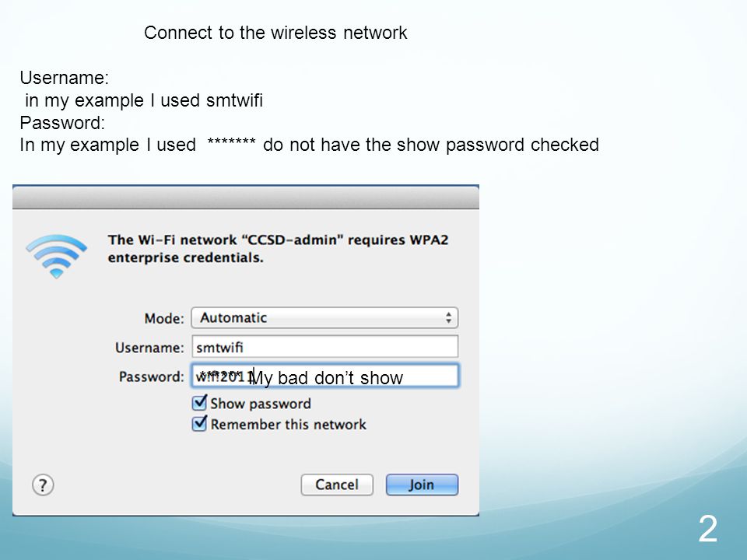Click inside the Username field containing smtwifi
Viewport: 747px width, 560px height.
point(325,347)
